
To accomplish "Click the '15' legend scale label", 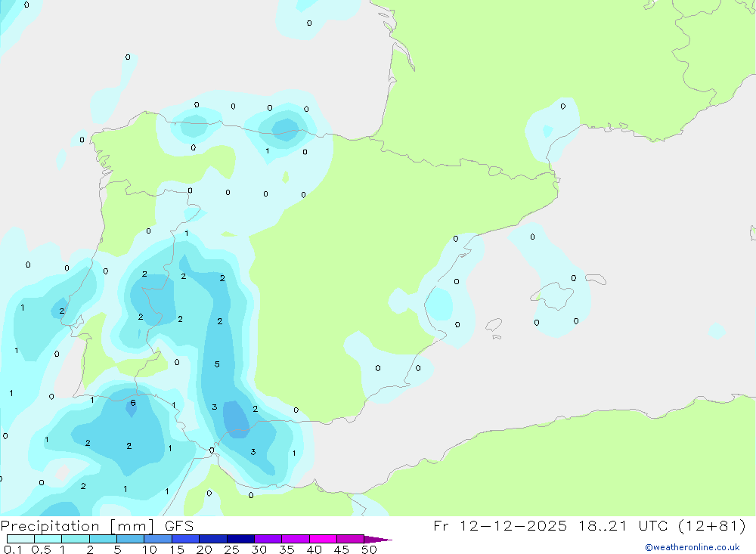I will (x=177, y=549).
